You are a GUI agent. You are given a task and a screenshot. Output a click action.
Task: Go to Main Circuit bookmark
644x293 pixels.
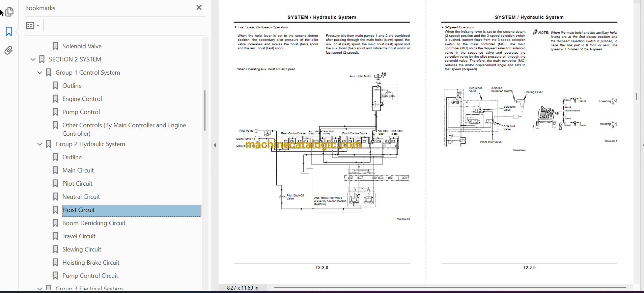(x=78, y=170)
